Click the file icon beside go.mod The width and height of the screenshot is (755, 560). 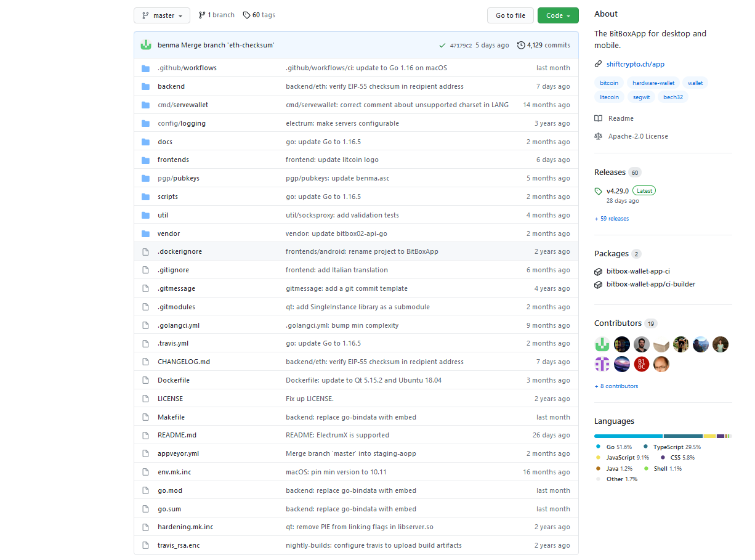(146, 490)
